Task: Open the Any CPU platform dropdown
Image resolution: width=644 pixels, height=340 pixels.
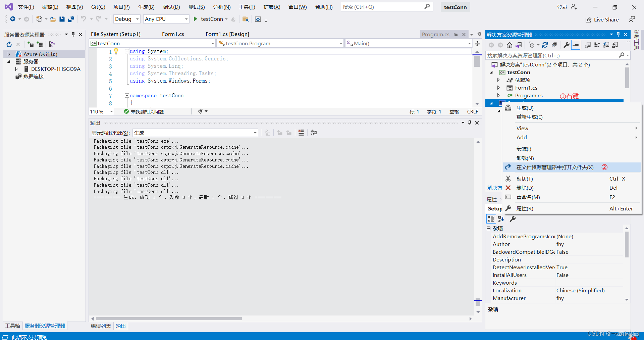Action: tap(186, 19)
